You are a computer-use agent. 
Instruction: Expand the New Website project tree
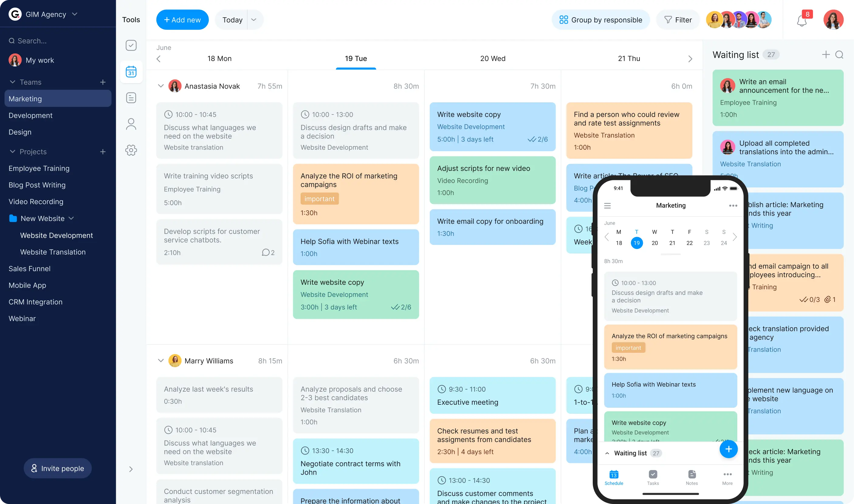(71, 218)
